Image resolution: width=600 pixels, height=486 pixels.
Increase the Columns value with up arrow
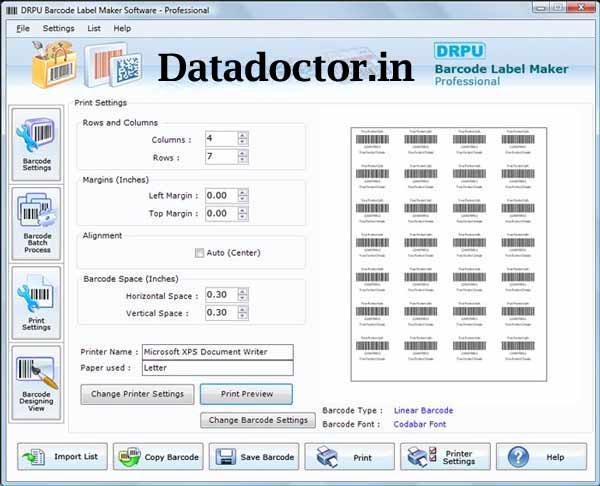(x=243, y=135)
